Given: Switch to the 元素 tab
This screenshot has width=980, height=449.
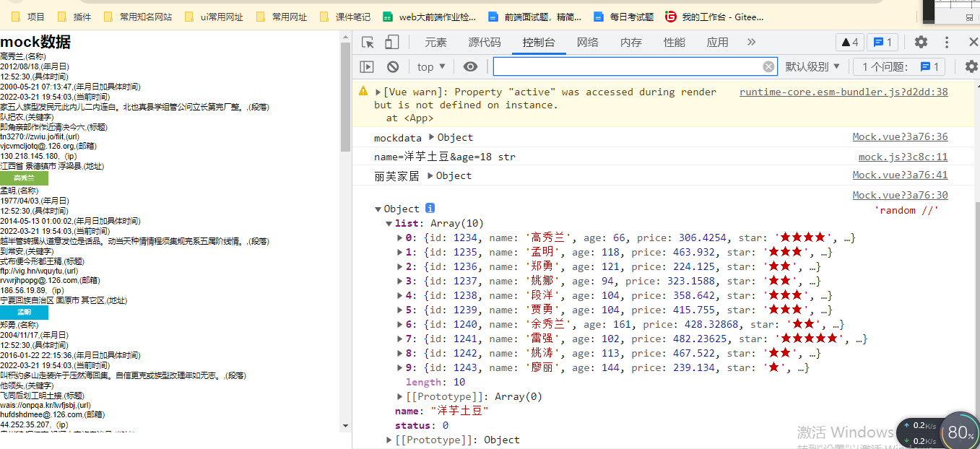Looking at the screenshot, I should click(435, 43).
